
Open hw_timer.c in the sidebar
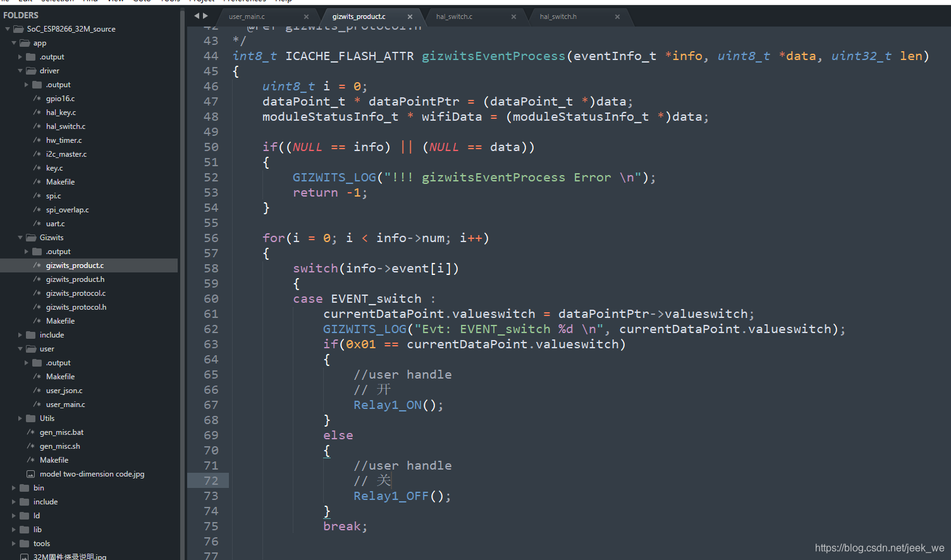pos(64,140)
